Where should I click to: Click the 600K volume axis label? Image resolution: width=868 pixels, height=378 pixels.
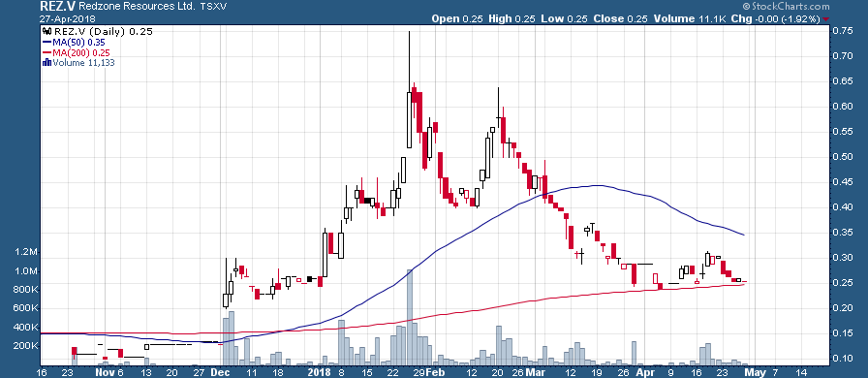tap(25, 309)
